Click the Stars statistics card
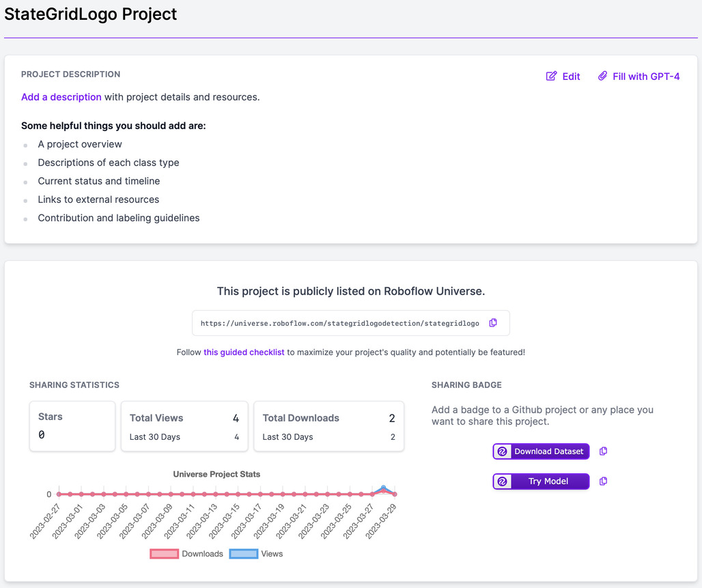The height and width of the screenshot is (588, 702). coord(72,426)
